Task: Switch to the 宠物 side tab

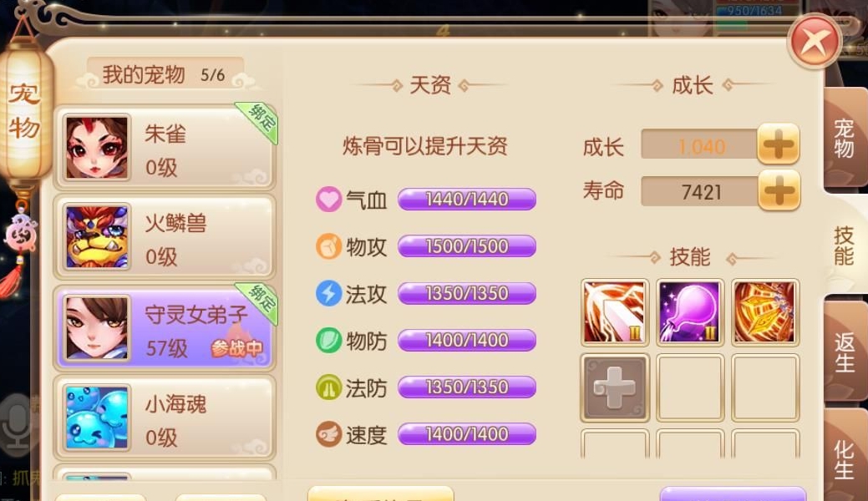Action: [x=845, y=139]
